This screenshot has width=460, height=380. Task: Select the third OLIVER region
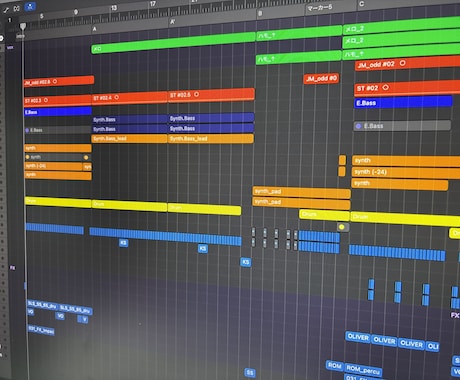[411, 343]
